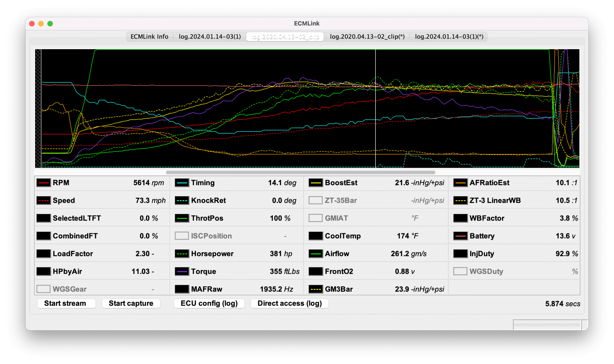The image size is (614, 364).
Task: Click the LoadFactor color swatch
Action: pyautogui.click(x=43, y=254)
